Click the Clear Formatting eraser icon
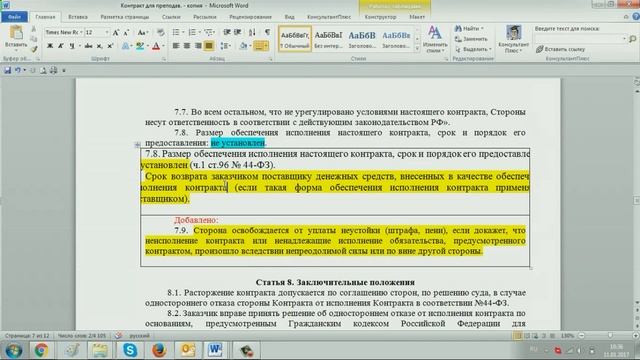 tap(160, 32)
